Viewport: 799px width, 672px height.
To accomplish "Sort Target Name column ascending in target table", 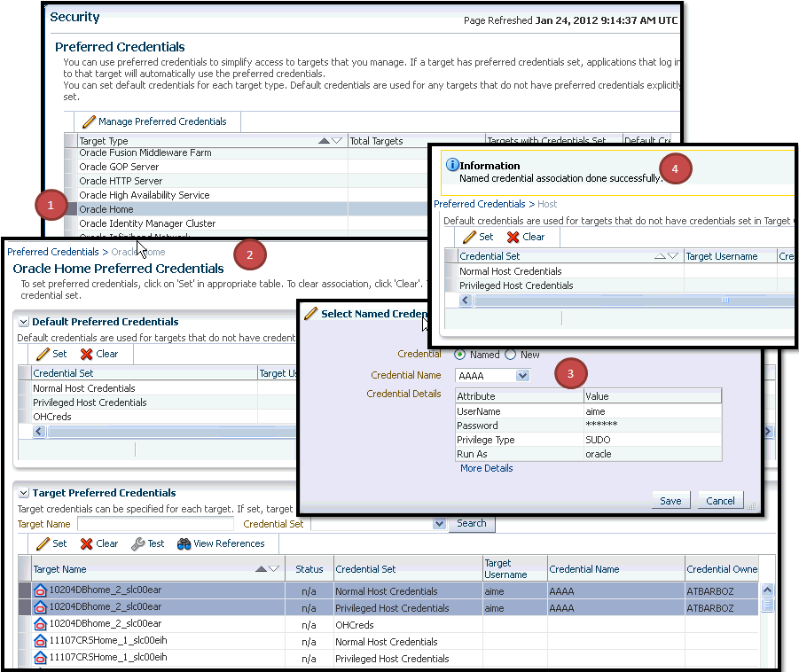I will tap(261, 569).
